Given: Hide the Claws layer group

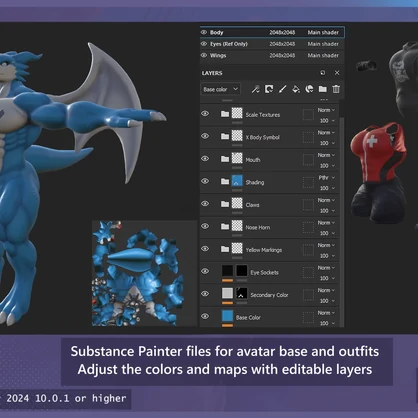Looking at the screenshot, I should 205,204.
